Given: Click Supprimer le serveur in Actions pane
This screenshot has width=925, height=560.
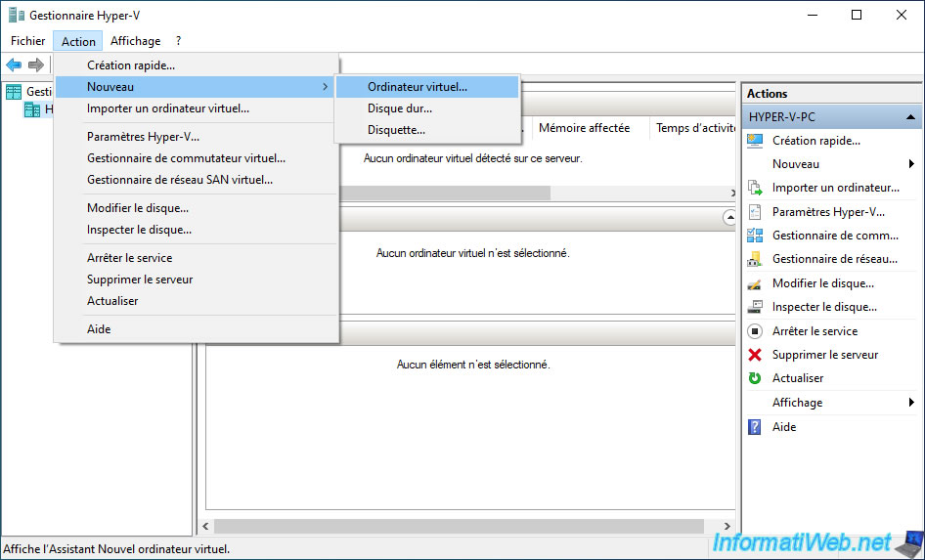Looking at the screenshot, I should 825,355.
